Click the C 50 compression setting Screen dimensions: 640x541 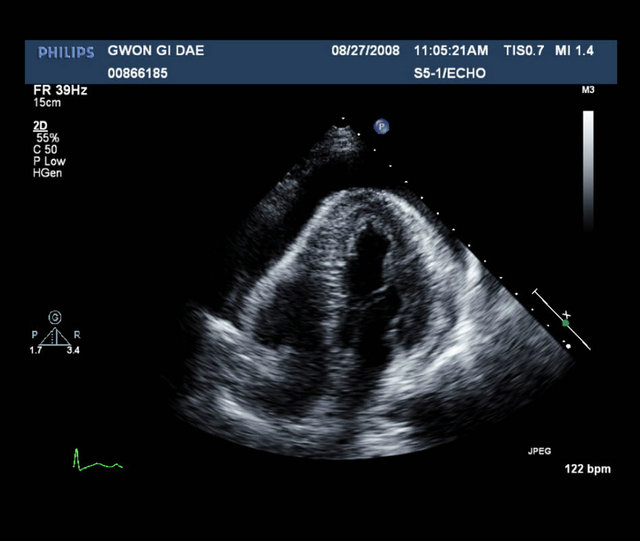45,149
